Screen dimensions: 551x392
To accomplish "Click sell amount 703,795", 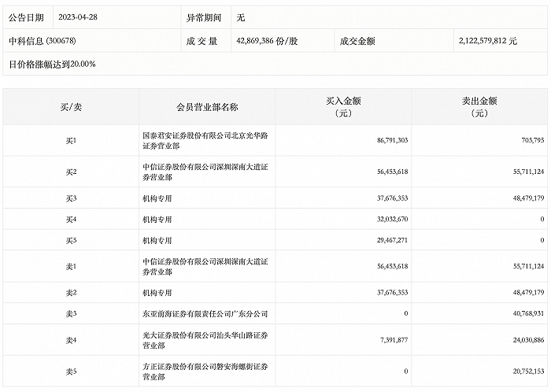I will tap(527, 140).
